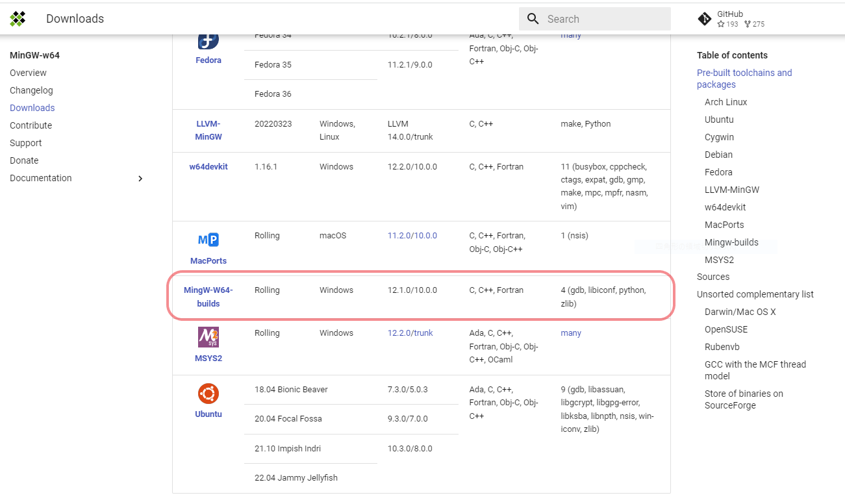Click the Ubuntu logo icon
Screen dimensions: 845x504
[208, 394]
